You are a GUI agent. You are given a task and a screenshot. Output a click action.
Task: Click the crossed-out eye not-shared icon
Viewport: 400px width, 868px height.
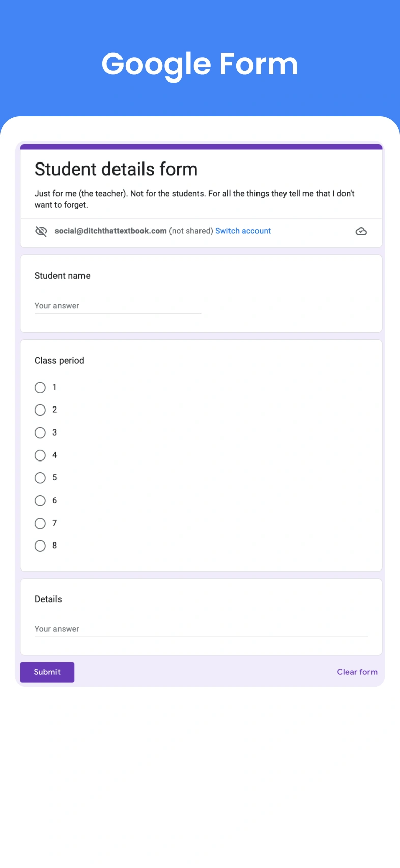click(41, 231)
